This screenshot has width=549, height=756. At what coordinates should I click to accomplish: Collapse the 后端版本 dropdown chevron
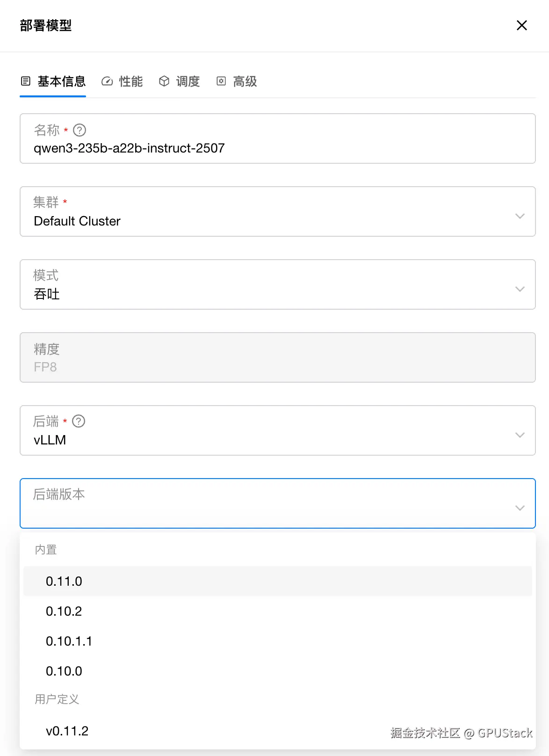tap(520, 508)
